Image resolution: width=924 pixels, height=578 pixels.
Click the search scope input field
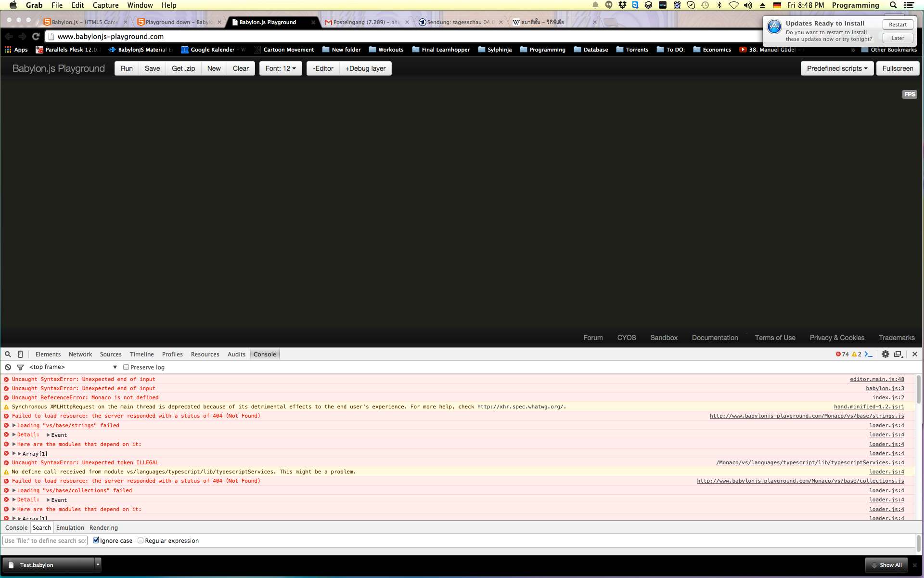coord(45,540)
